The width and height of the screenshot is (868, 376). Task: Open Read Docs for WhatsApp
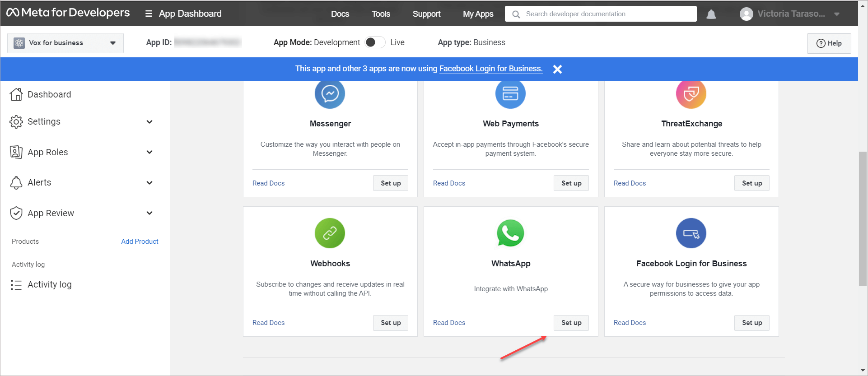(x=449, y=323)
